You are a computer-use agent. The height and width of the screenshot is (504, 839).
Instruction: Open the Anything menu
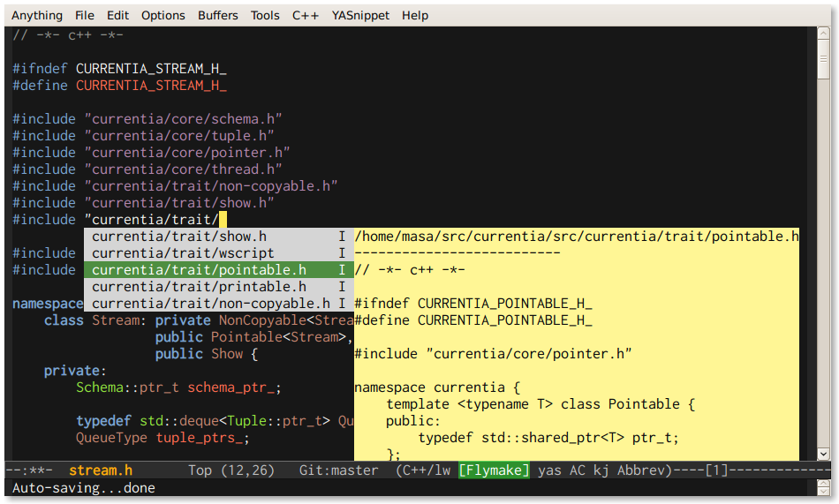point(37,16)
